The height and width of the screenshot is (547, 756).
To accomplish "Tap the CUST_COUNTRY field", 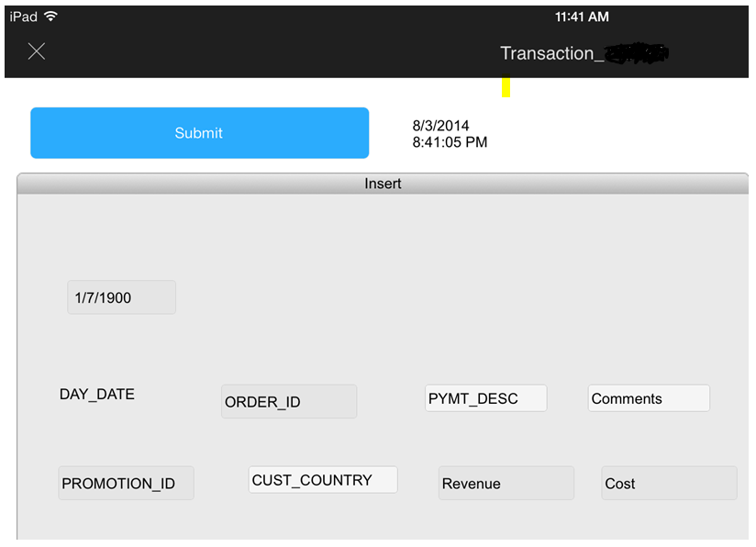I will (x=323, y=479).
